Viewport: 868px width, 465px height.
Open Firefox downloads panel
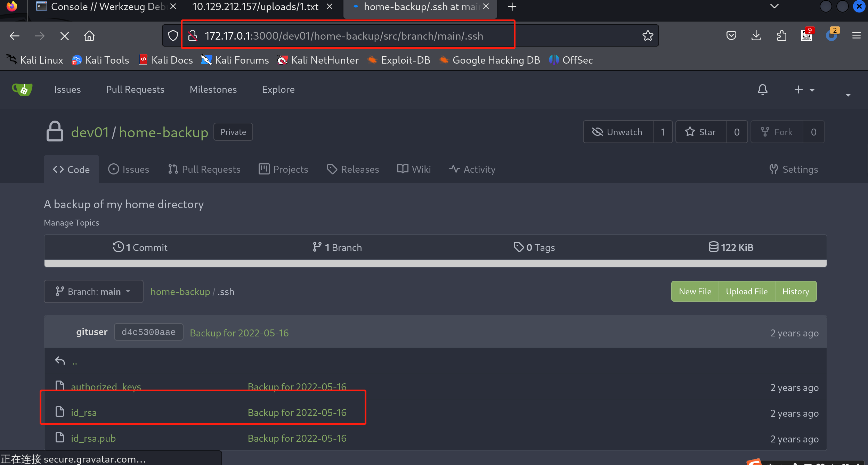pos(756,36)
